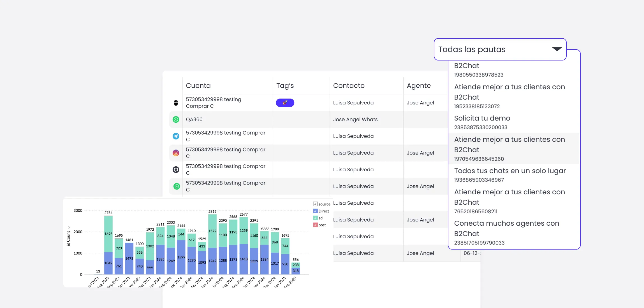Click the Sep 2024 total label 2677
The width and height of the screenshot is (644, 308).
(244, 214)
